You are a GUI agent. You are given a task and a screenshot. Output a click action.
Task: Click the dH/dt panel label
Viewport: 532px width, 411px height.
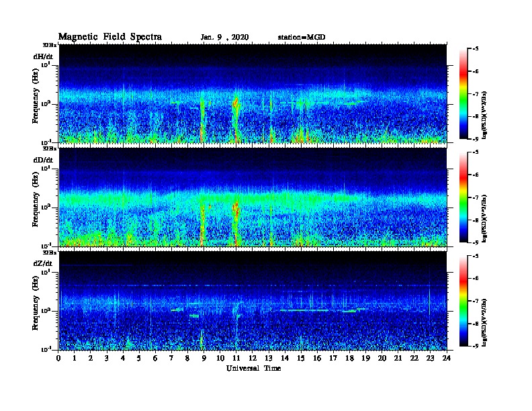pos(43,56)
